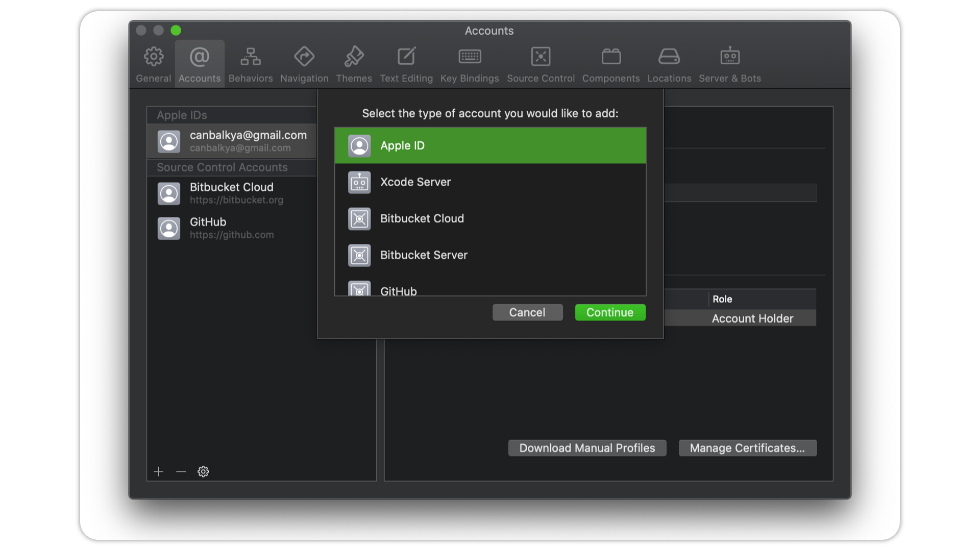Open the gear actions menu below account list
The width and height of the screenshot is (980, 551).
point(203,471)
